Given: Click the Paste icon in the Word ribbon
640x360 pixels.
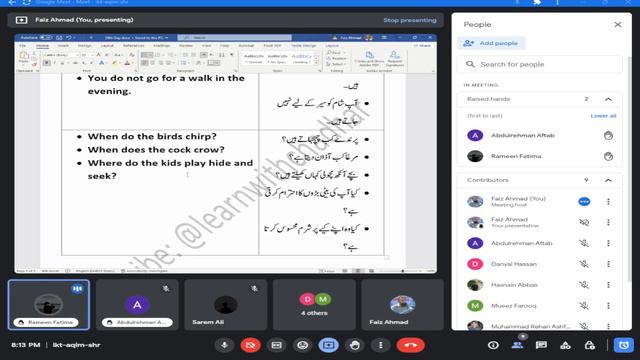Looking at the screenshot, I should pos(24,58).
